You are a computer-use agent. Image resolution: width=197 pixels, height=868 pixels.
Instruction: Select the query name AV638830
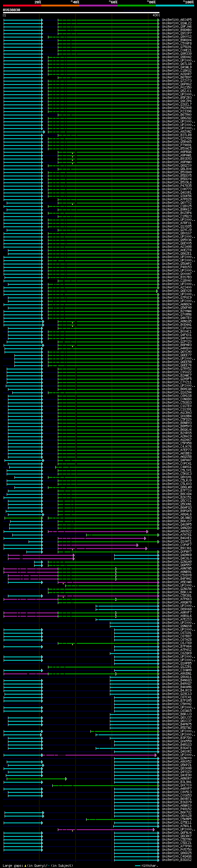pos(11,10)
